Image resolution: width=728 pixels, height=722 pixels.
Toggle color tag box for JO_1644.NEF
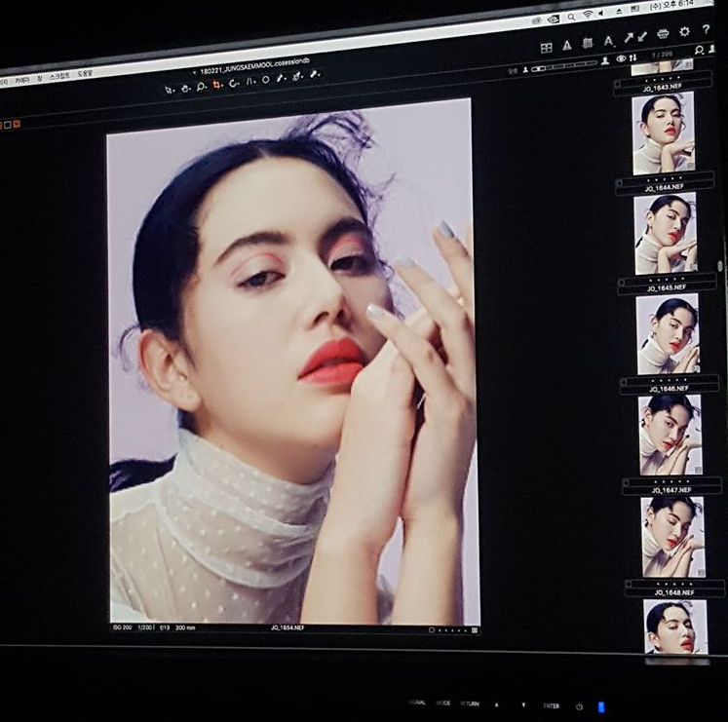click(x=619, y=183)
